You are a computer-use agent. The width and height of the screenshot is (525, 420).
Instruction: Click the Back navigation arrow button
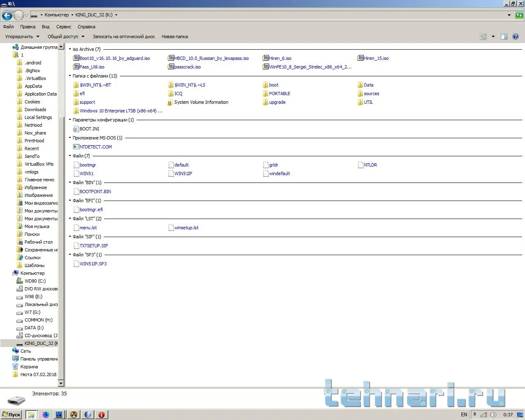[x=7, y=16]
